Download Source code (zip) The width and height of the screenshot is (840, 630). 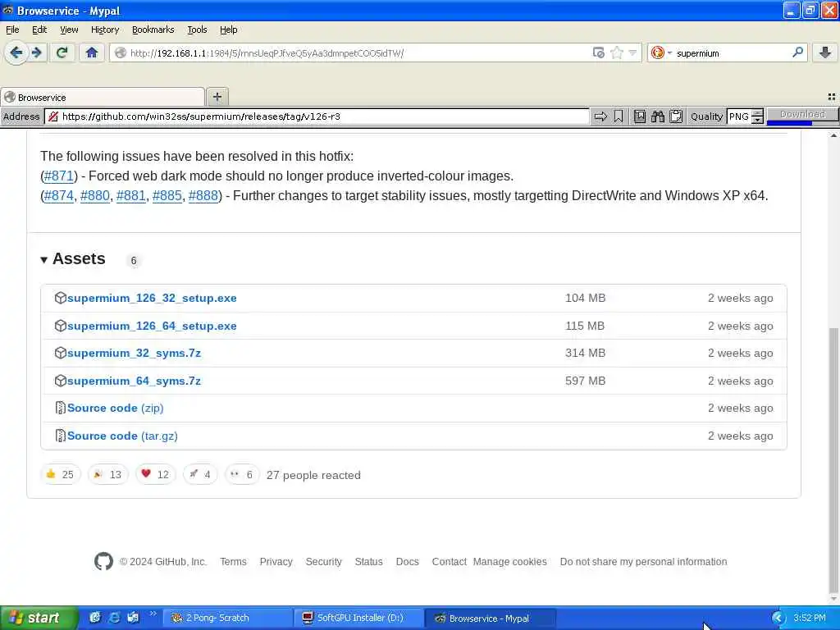(x=115, y=409)
